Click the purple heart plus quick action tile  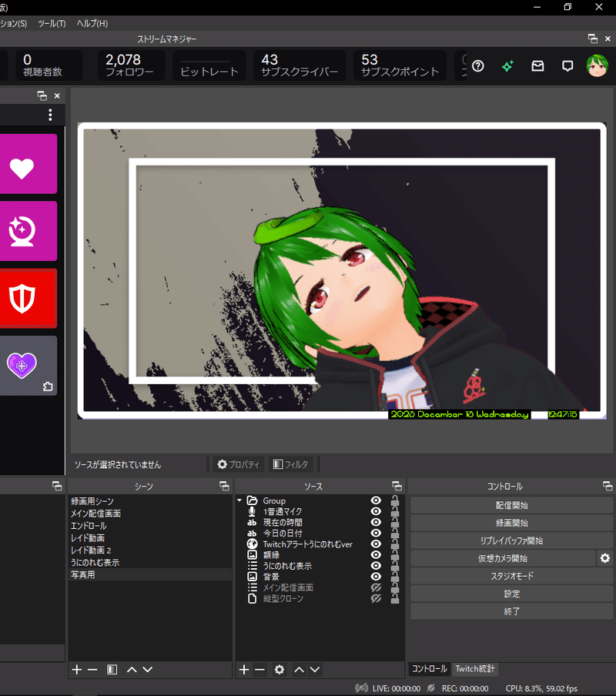[28, 365]
